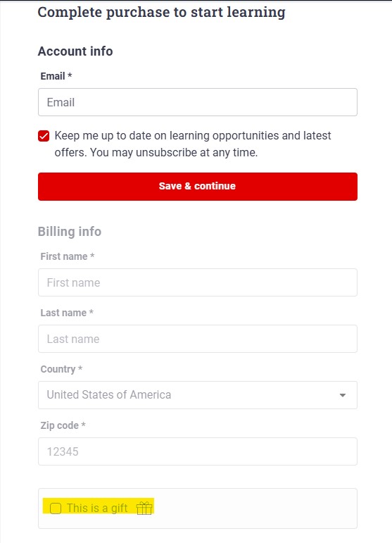The image size is (392, 543).
Task: Click the newsletter opt-in description text
Action: click(193, 144)
